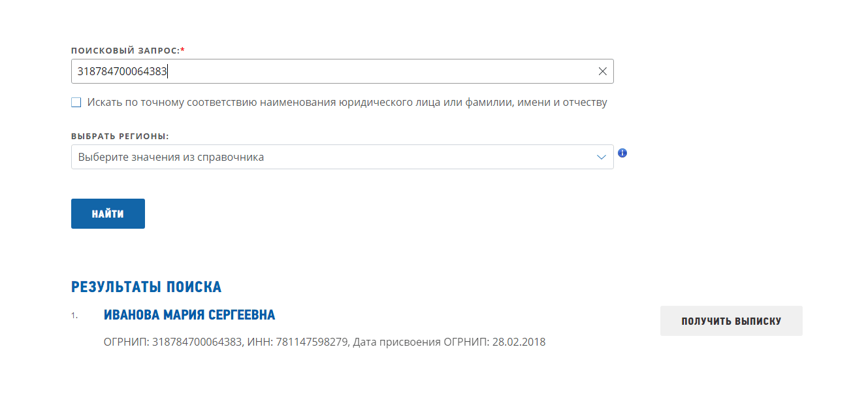
Task: Click the ПОЛУЧИТЬ ВЫПИСКУ button
Action: click(731, 321)
